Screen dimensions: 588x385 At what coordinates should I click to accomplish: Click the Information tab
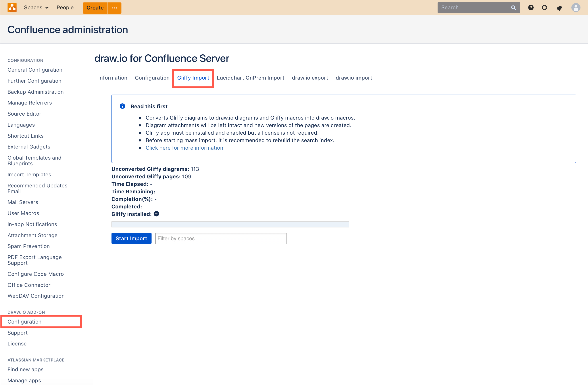click(x=112, y=77)
